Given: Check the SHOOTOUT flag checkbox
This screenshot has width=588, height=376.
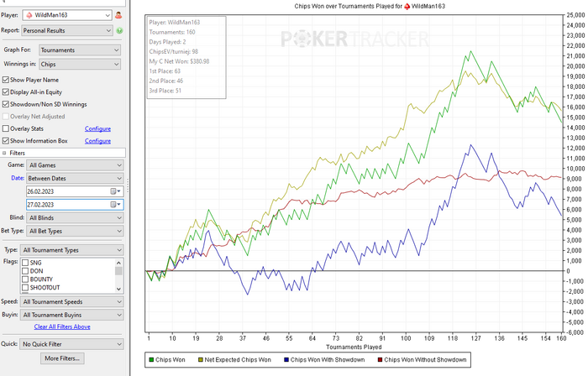Looking at the screenshot, I should tap(25, 288).
